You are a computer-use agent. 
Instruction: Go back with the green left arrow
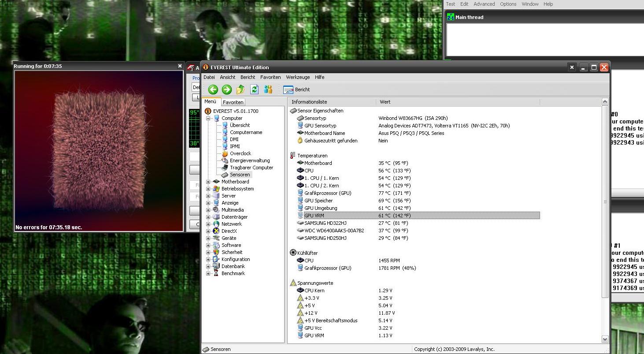(213, 89)
